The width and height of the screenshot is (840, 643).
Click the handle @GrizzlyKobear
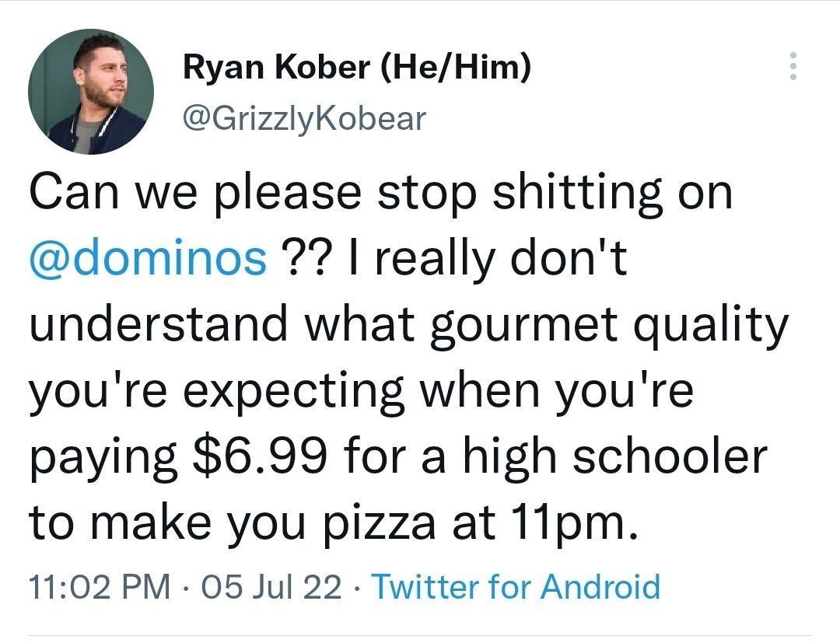coord(303,117)
